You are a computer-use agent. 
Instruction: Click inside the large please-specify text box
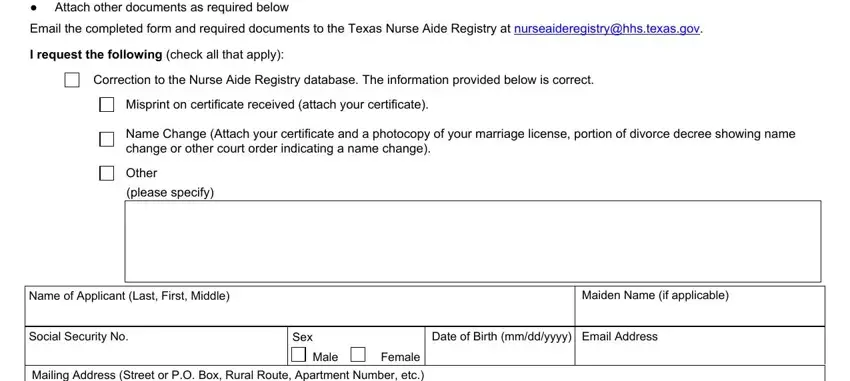tap(473, 241)
